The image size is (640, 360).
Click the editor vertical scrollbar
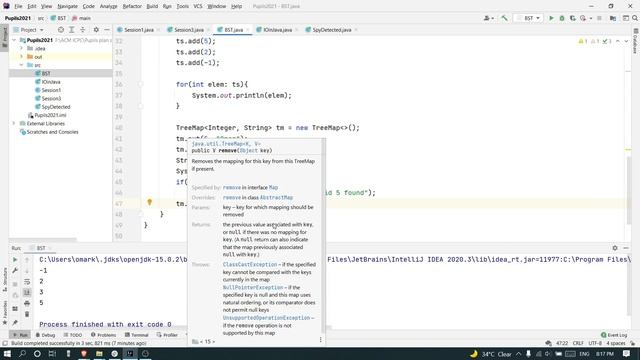(x=628, y=190)
